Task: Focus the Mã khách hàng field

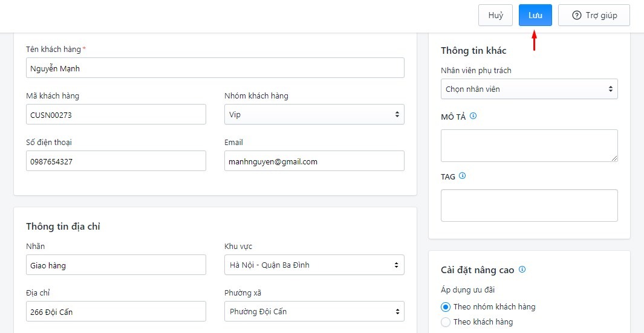Action: pyautogui.click(x=115, y=114)
